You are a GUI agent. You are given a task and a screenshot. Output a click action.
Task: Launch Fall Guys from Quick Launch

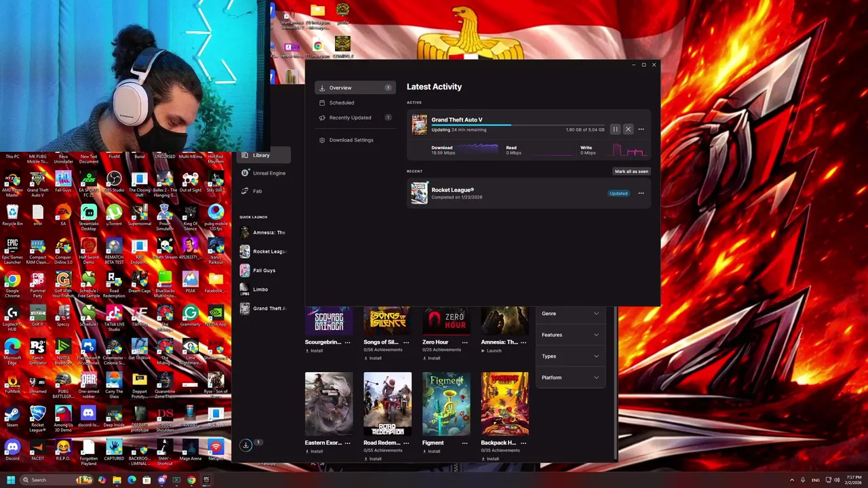pyautogui.click(x=263, y=270)
